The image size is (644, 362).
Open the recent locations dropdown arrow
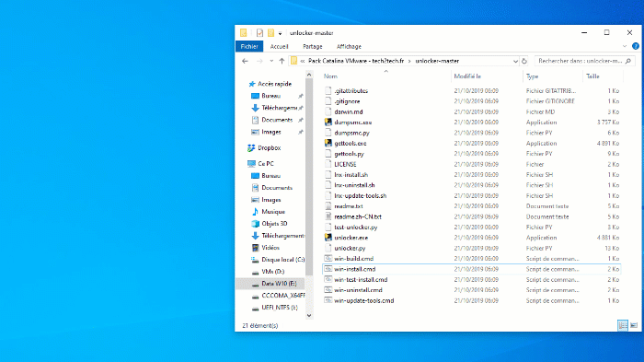(271, 61)
